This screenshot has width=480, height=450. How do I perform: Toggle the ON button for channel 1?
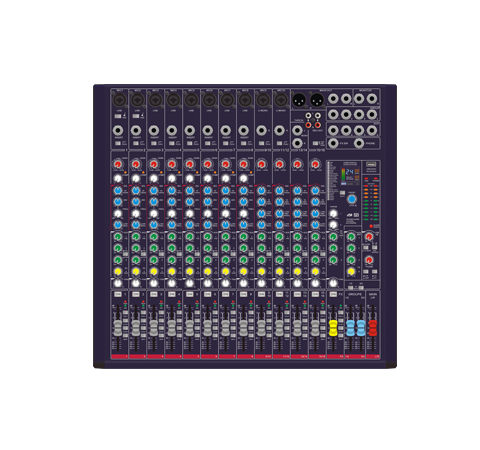pos(117,294)
